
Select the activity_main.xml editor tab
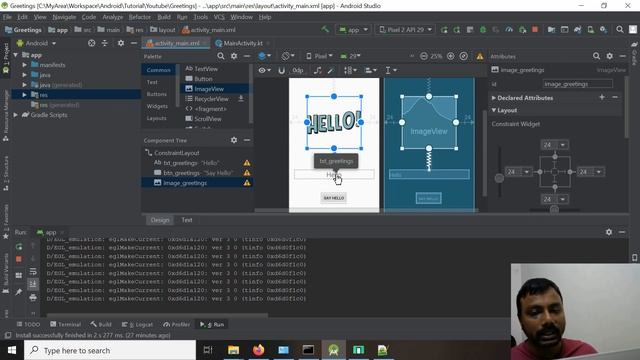point(177,43)
